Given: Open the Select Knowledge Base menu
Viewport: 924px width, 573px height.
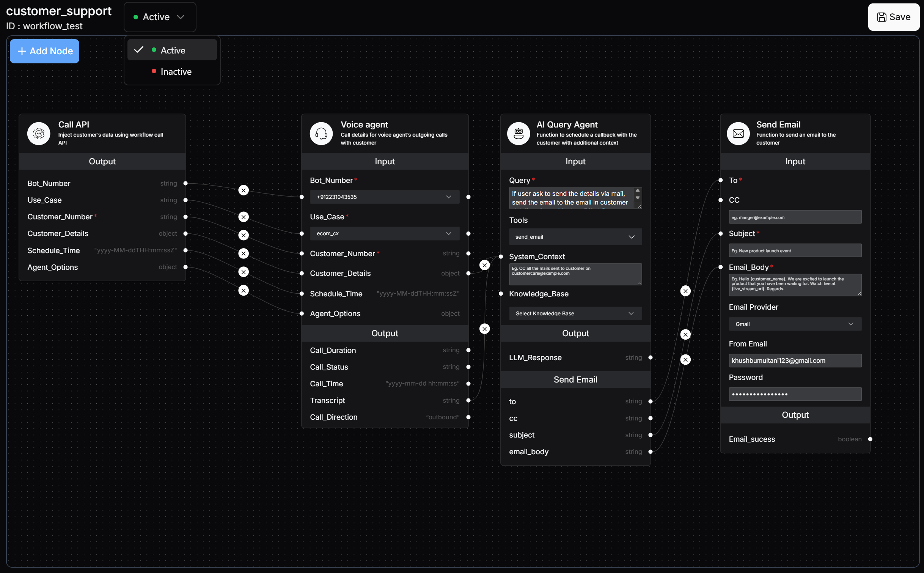Looking at the screenshot, I should pos(575,313).
